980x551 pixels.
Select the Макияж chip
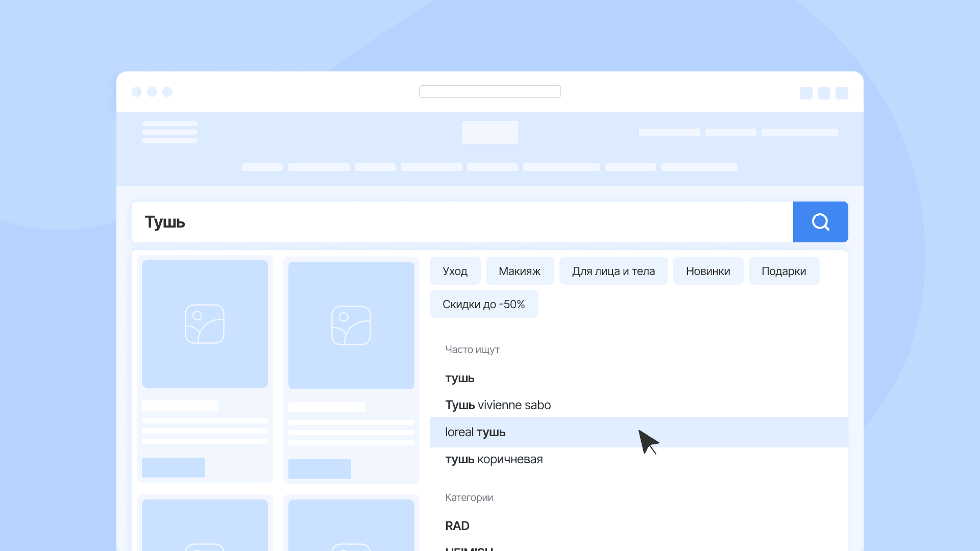click(520, 271)
